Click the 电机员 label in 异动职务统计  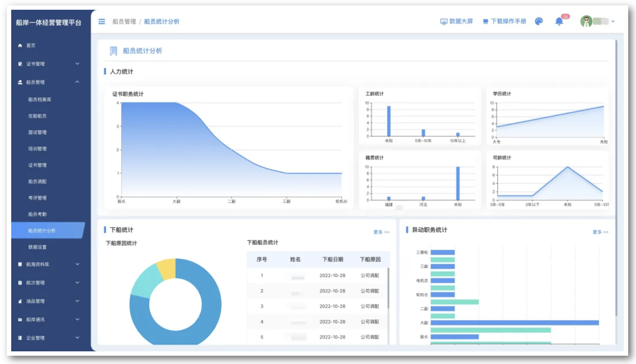tap(422, 281)
